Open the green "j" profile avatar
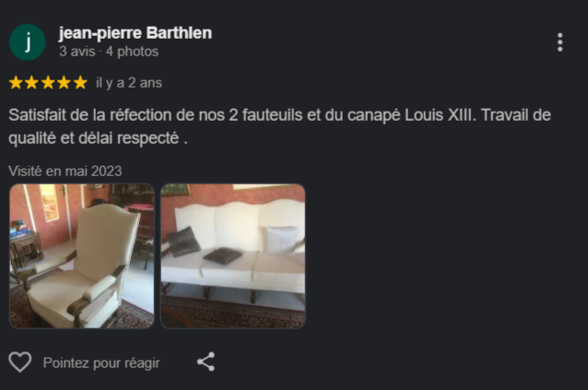This screenshot has height=390, width=588. (x=28, y=42)
